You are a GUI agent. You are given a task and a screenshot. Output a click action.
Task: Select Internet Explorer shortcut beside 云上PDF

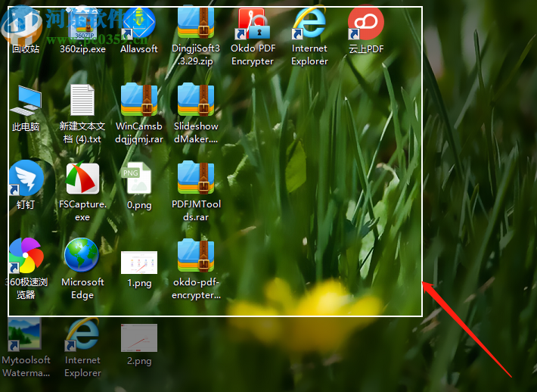point(309,36)
